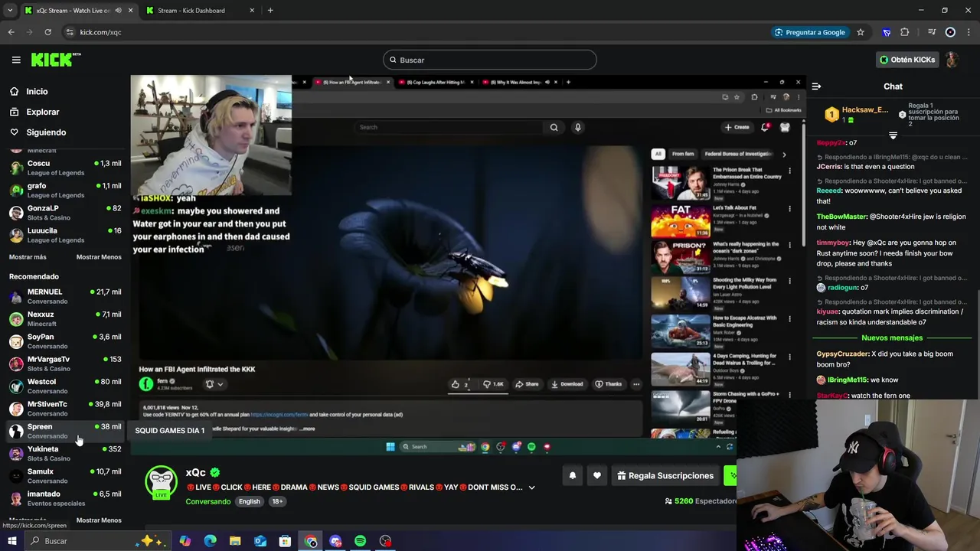Click the English language tag

249,501
